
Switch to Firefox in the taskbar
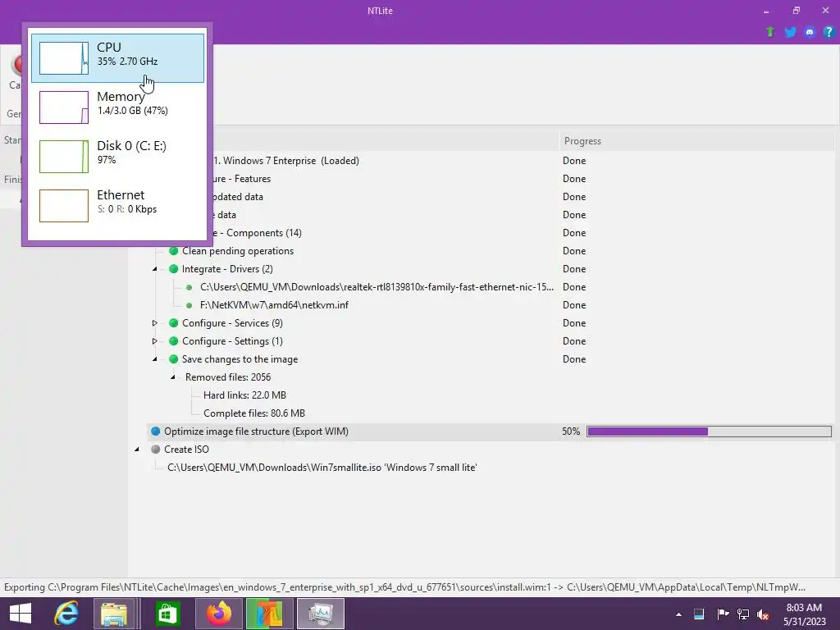218,614
